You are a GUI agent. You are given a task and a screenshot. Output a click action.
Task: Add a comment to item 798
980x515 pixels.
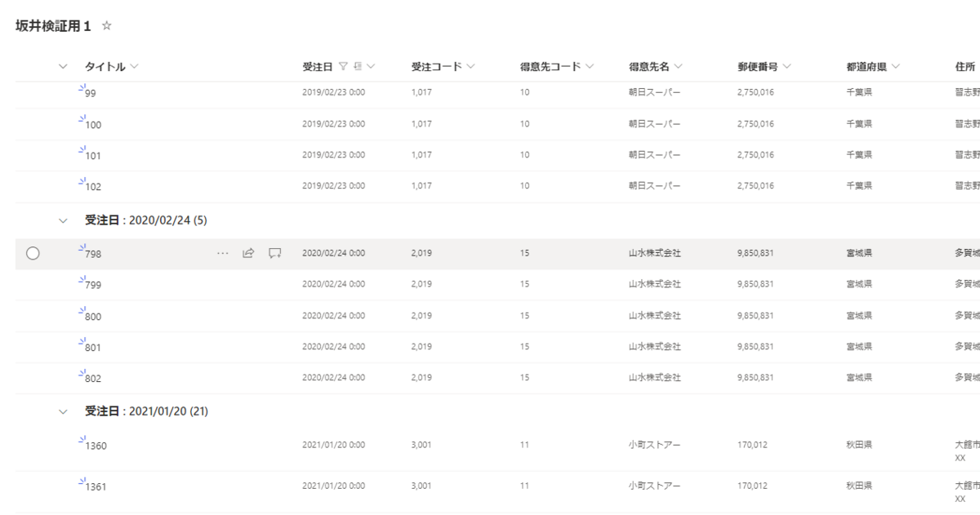(x=274, y=252)
